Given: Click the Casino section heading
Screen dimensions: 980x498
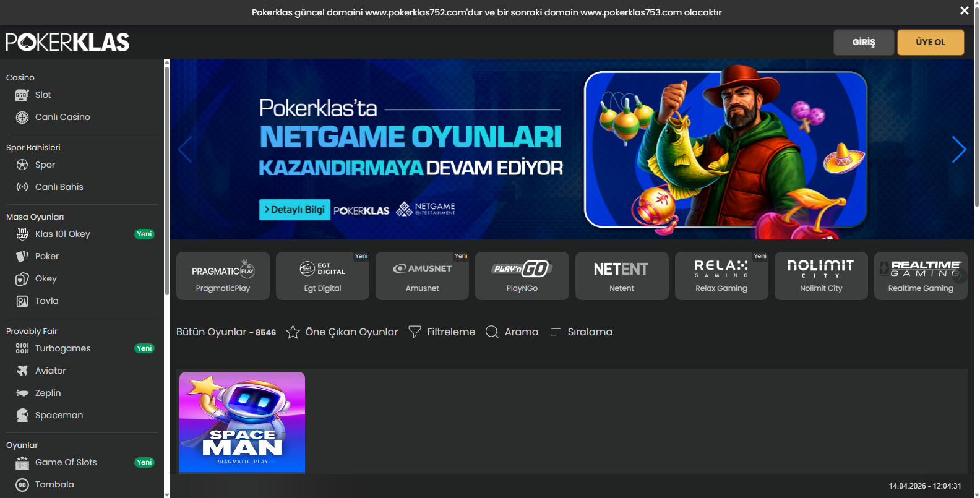Looking at the screenshot, I should [x=20, y=77].
